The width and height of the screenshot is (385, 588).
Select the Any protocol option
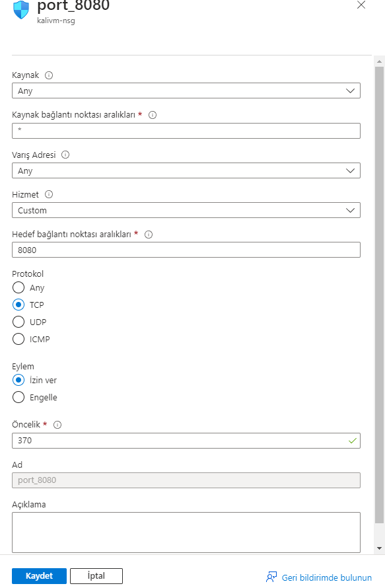(18, 287)
